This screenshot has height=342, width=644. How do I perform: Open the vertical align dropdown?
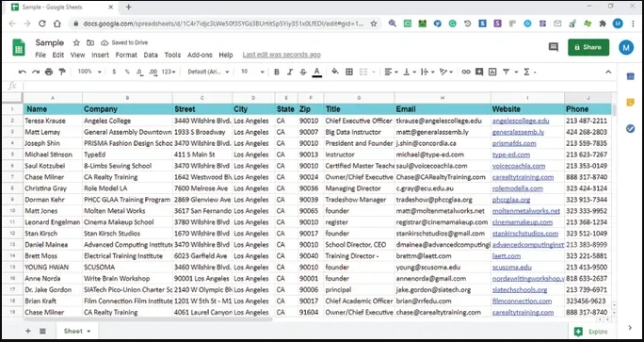click(409, 72)
